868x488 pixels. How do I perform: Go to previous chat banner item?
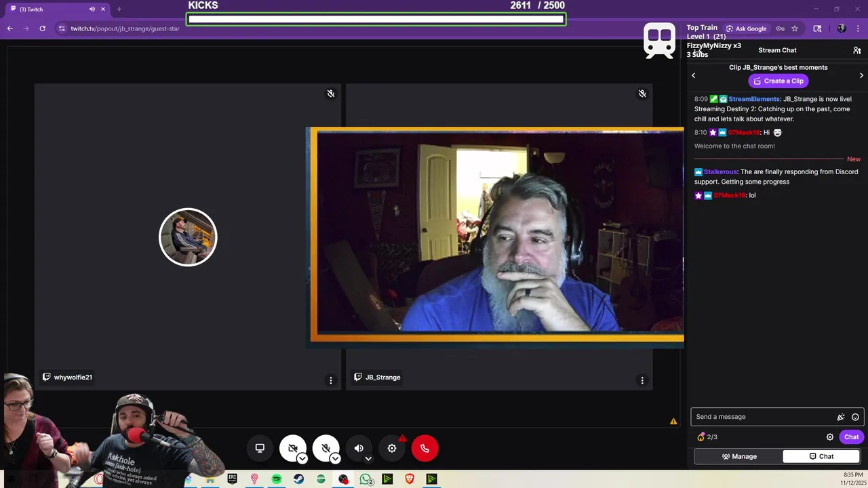point(693,75)
